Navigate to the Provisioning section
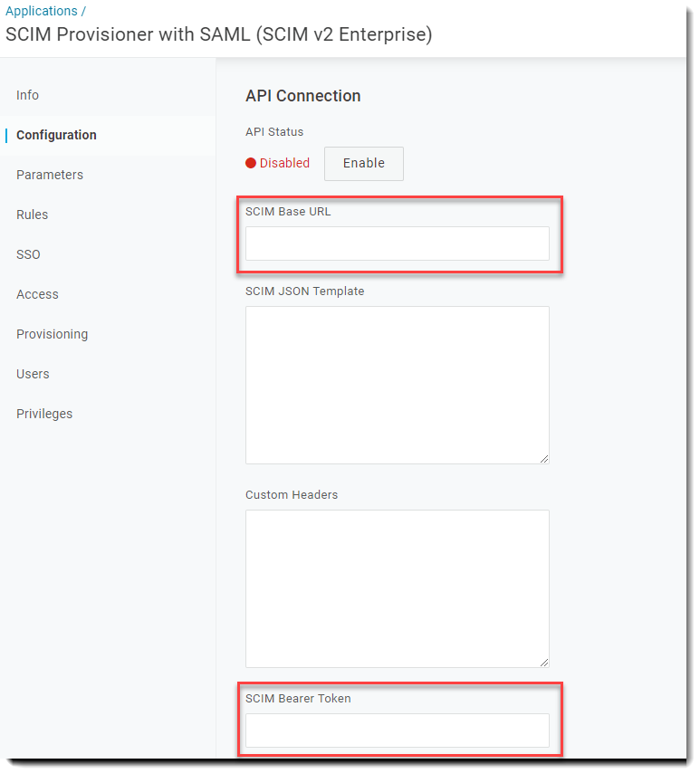 52,334
